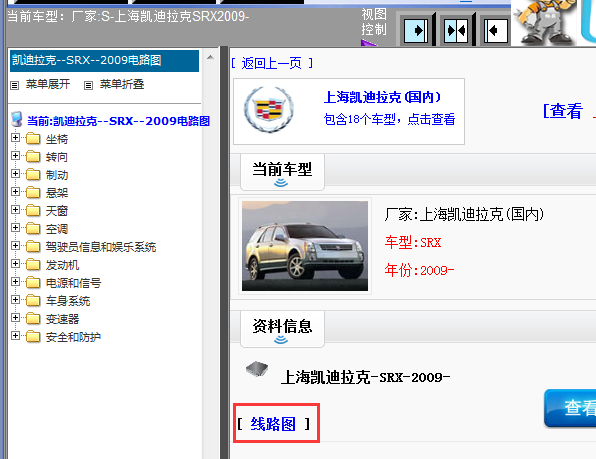Open the 线路图 link
The width and height of the screenshot is (596, 459).
tap(273, 424)
